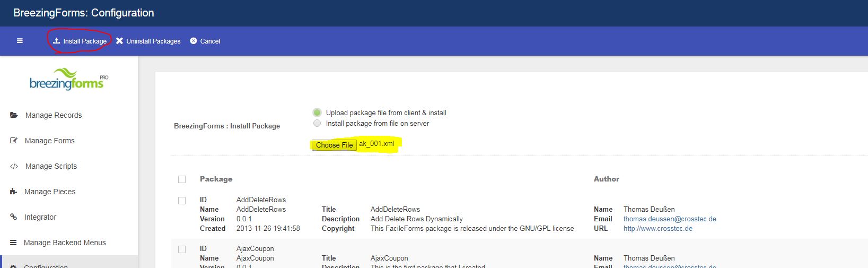Click the ak_001.xml selected file name
The image size is (868, 268).
click(x=376, y=144)
